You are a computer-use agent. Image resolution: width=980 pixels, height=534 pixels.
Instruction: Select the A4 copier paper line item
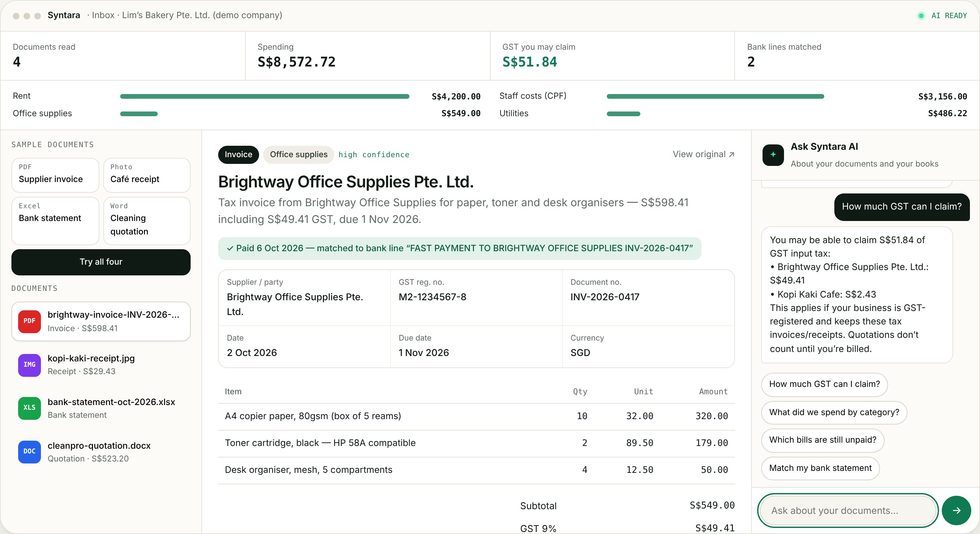[476, 416]
